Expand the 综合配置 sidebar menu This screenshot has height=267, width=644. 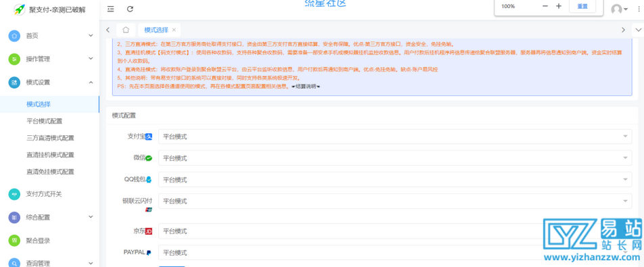coord(91,217)
